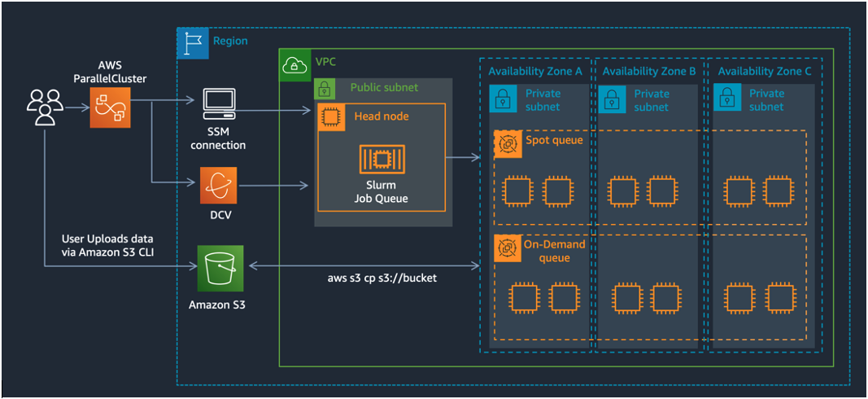The width and height of the screenshot is (868, 399).
Task: Select the On-Demand queue icon
Action: click(508, 249)
